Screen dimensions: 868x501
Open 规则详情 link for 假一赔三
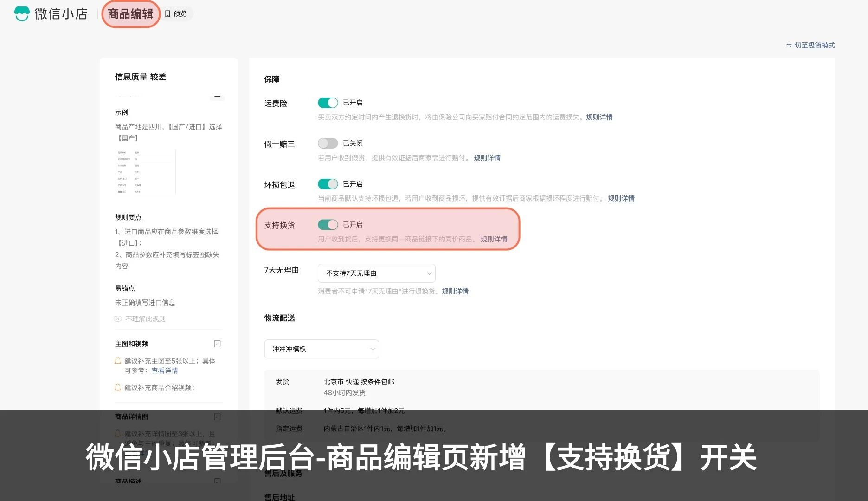tap(487, 158)
